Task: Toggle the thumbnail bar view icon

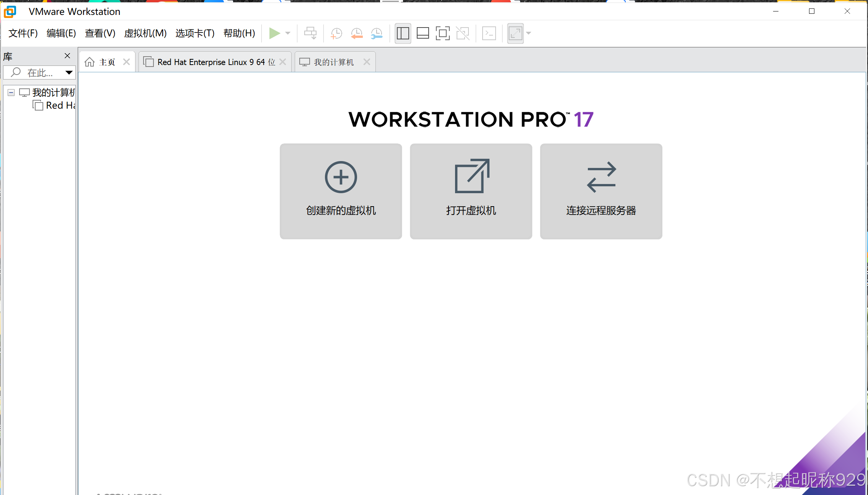Action: [423, 33]
